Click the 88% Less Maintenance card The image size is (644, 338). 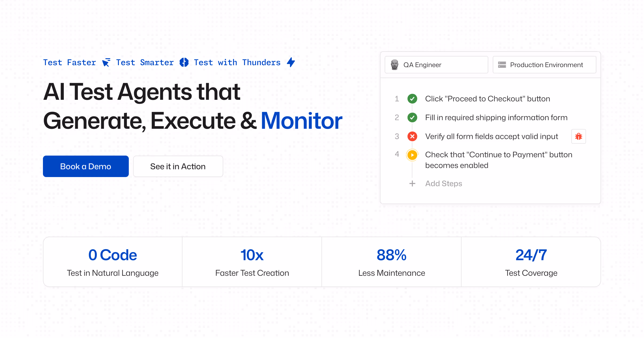click(391, 262)
